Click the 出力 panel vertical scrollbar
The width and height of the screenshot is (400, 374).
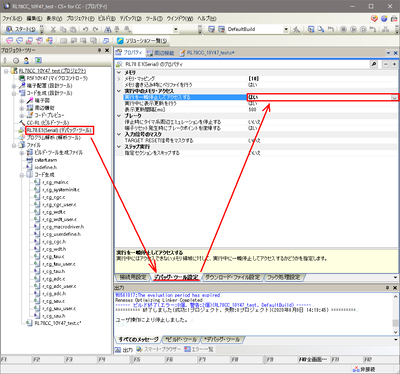395,314
